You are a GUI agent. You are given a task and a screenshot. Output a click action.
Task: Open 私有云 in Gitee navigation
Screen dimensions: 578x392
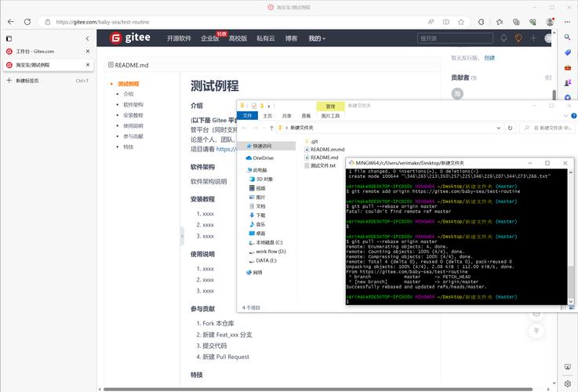click(x=266, y=38)
